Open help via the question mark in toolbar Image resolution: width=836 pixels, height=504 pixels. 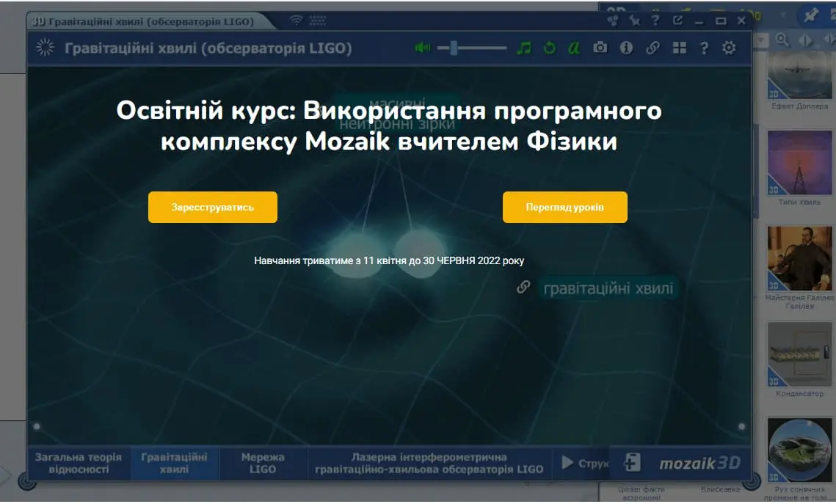705,48
